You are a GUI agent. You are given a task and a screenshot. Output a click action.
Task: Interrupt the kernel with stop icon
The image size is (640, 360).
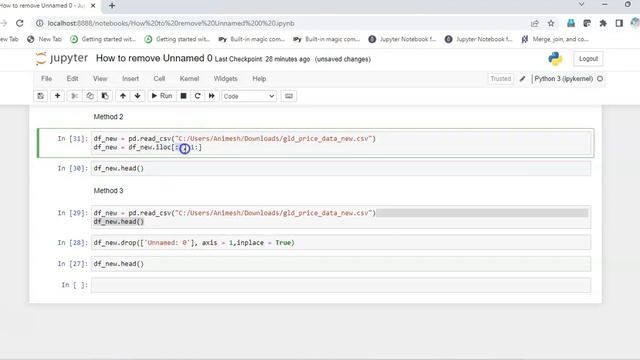click(x=184, y=96)
